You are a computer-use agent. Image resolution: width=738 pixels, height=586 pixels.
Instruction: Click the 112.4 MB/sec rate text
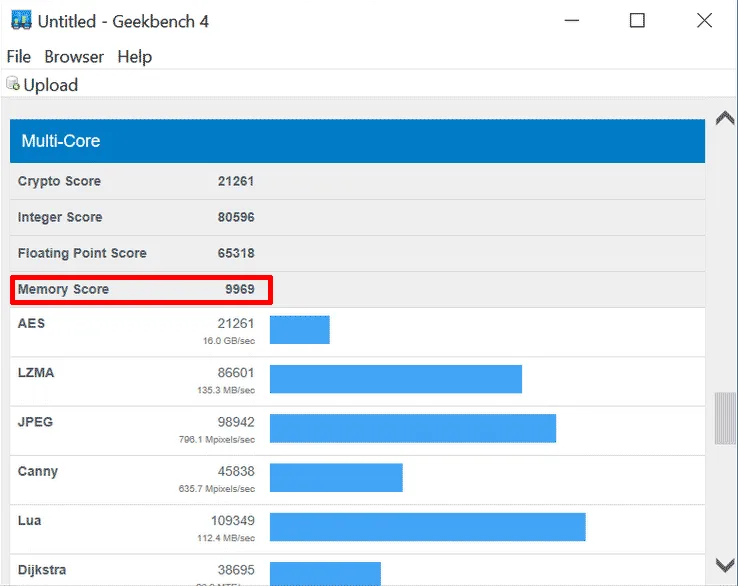tap(226, 538)
